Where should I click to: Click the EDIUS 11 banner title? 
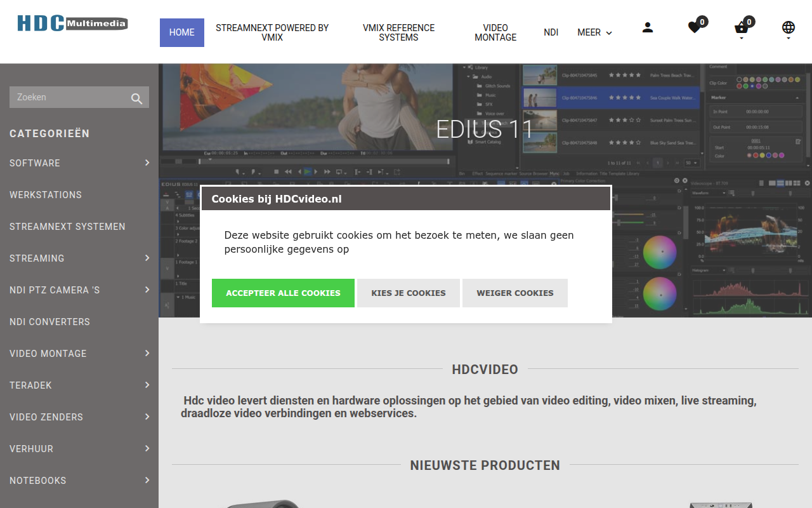point(485,130)
